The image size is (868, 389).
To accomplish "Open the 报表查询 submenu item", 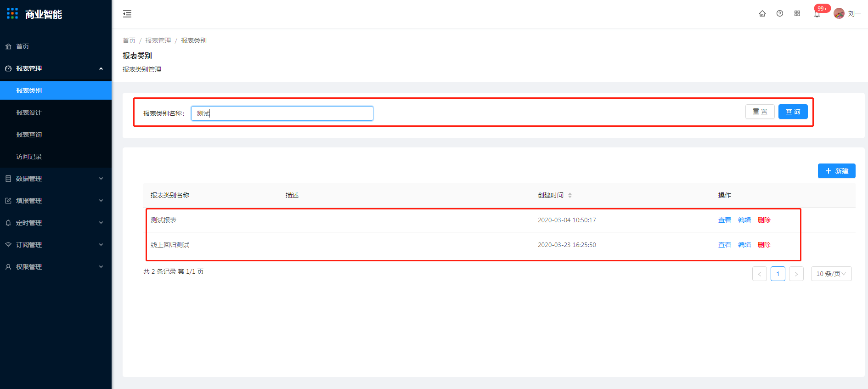I will [56, 135].
